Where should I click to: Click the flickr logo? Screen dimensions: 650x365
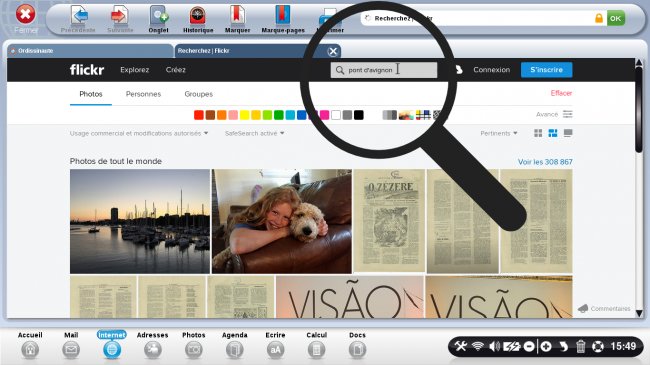87,70
